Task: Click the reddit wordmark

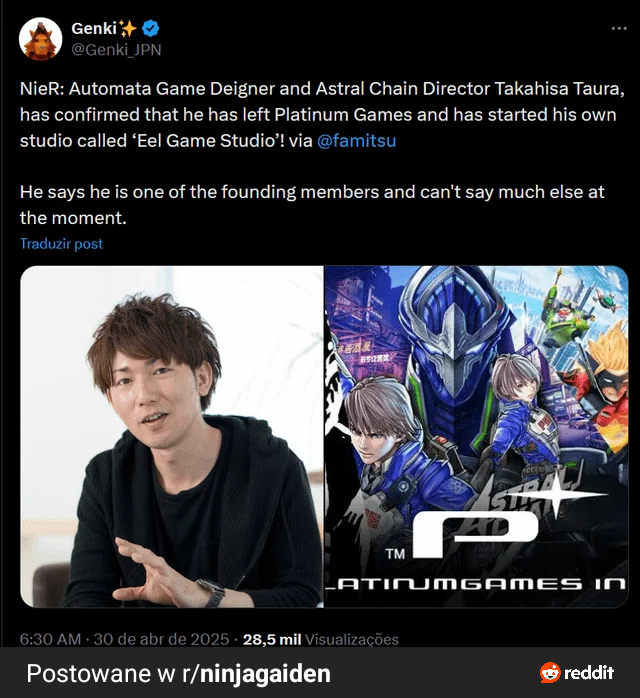Action: pos(589,673)
